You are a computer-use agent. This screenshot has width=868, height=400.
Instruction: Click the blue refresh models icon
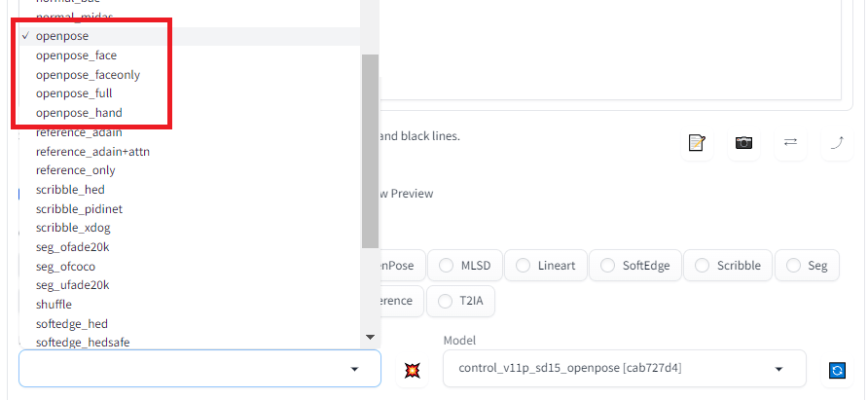click(837, 370)
